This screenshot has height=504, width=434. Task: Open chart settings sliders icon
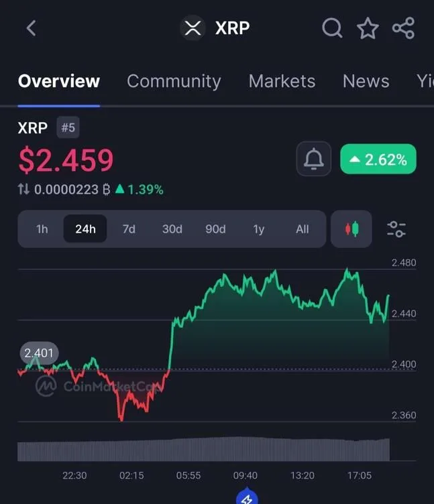coord(396,229)
